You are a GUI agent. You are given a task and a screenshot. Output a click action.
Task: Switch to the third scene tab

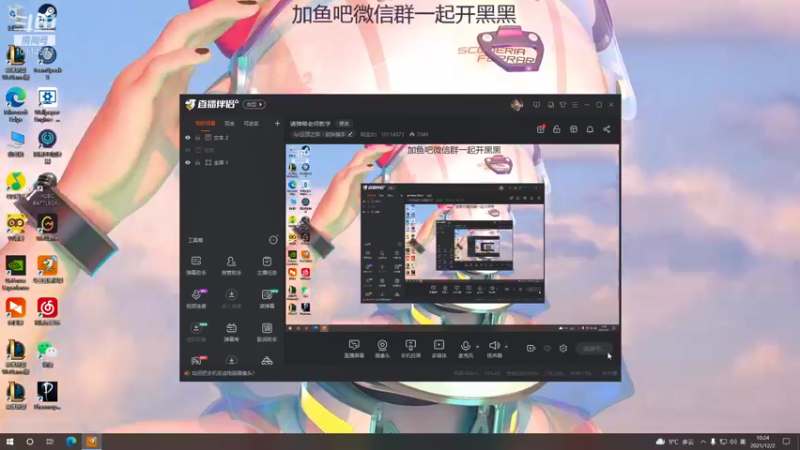(251, 123)
